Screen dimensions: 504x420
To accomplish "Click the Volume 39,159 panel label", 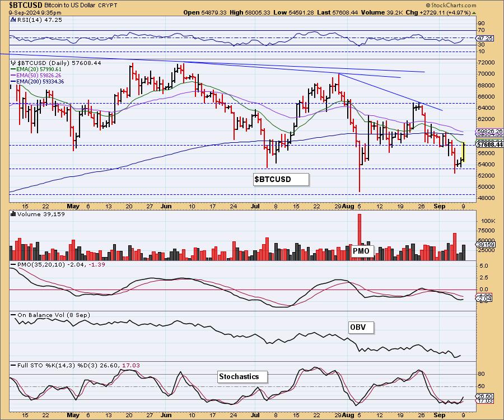I will click(x=41, y=214).
